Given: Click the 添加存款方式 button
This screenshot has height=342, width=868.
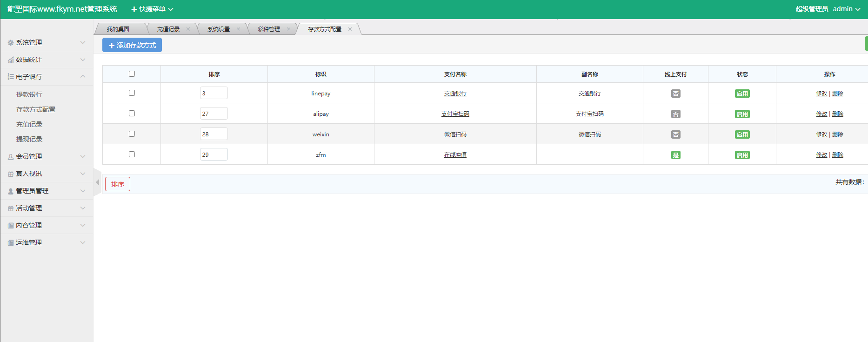Looking at the screenshot, I should [132, 45].
